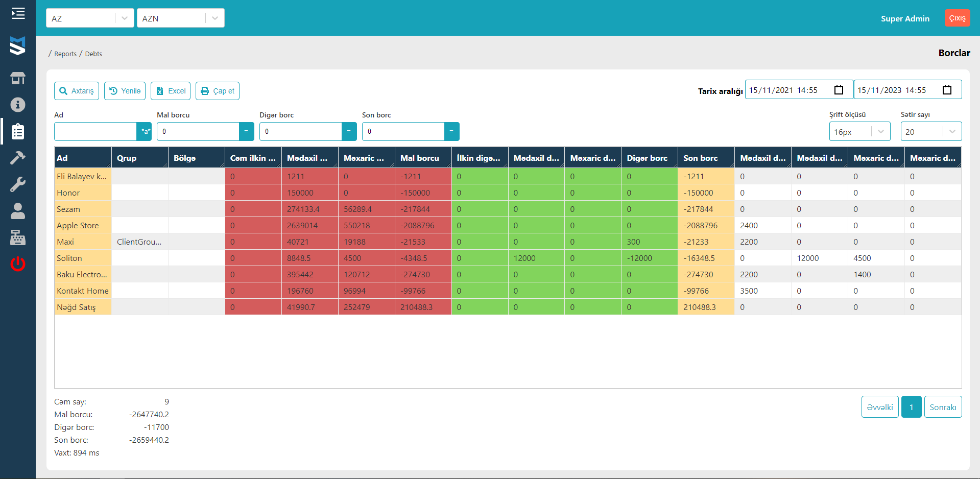Click the end date field 15/11/2023

907,90
